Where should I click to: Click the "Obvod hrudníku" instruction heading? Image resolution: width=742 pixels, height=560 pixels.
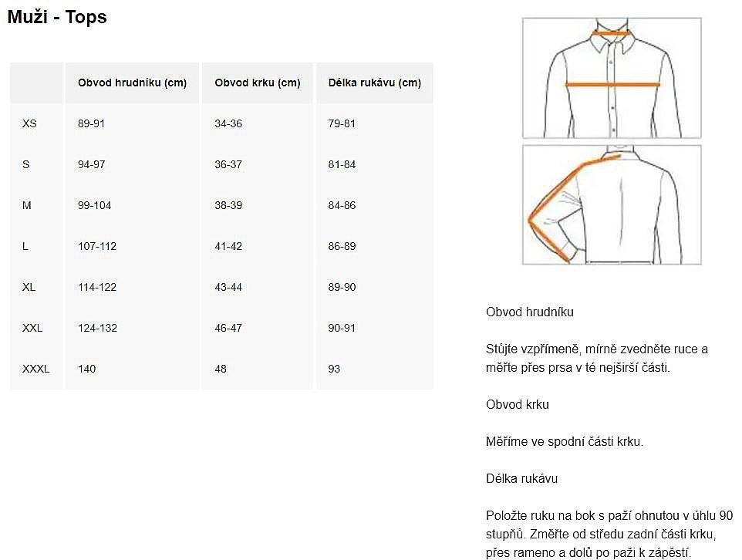tap(530, 312)
